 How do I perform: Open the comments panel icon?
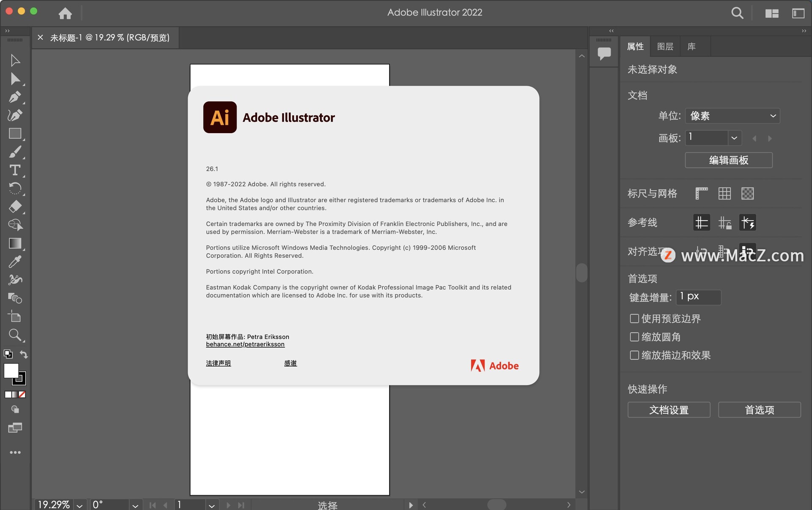pos(604,53)
